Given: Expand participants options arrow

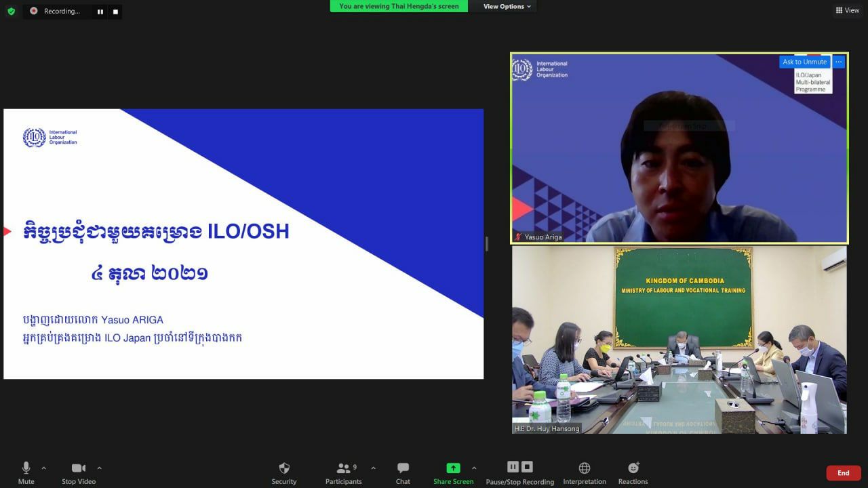Looking at the screenshot, I should (373, 468).
